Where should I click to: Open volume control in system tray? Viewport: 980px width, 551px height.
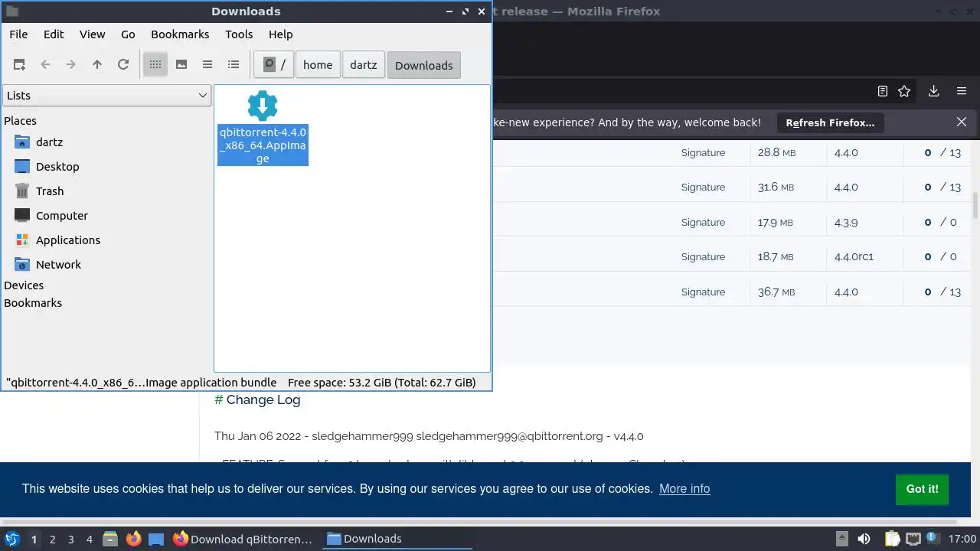tap(864, 539)
